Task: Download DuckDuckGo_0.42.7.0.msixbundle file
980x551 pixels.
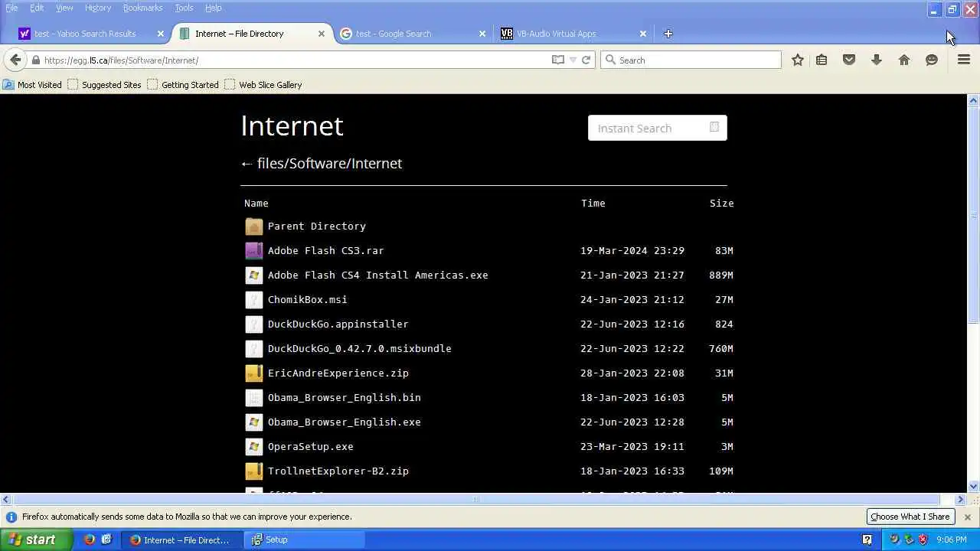Action: click(360, 349)
